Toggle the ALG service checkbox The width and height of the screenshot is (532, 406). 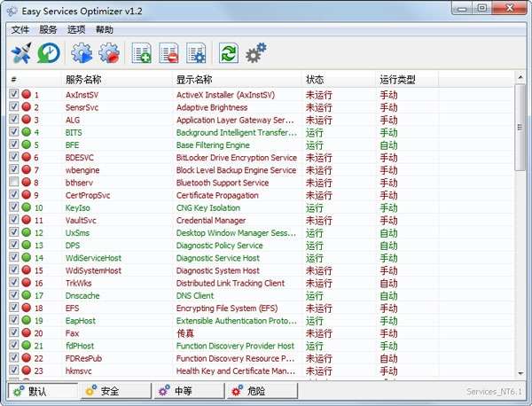(x=13, y=119)
